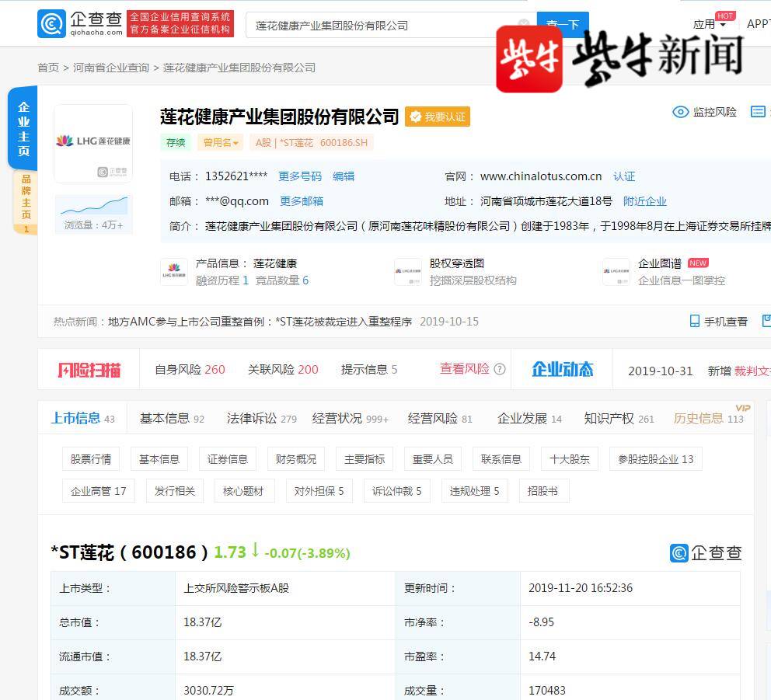This screenshot has height=700, width=771.
Task: Click the 产品信息 莲花健康 logo icon
Action: (173, 272)
